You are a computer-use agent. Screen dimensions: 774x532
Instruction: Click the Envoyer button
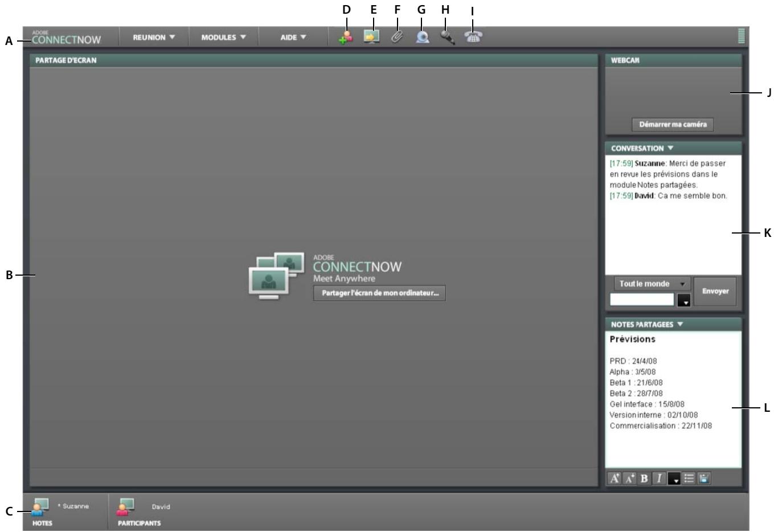[715, 291]
